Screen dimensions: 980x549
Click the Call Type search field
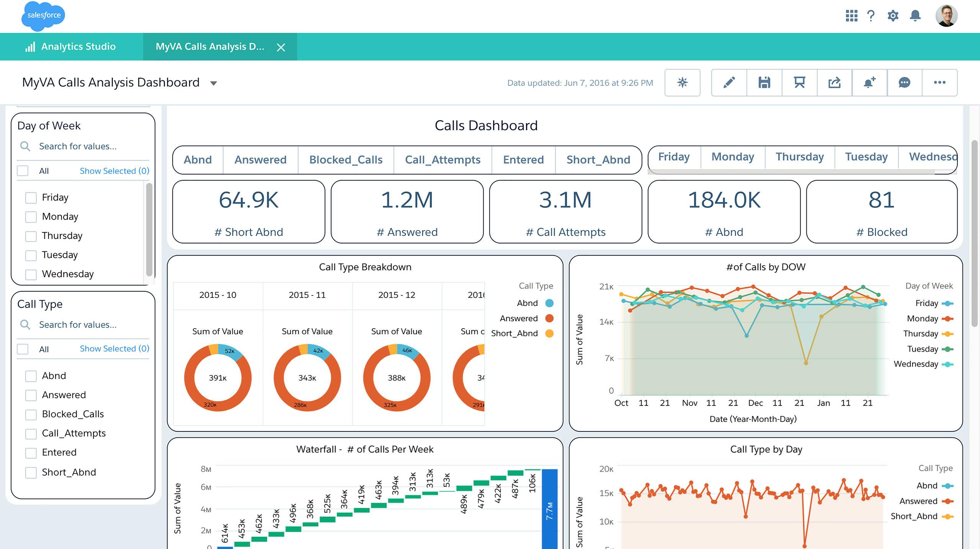coord(83,325)
